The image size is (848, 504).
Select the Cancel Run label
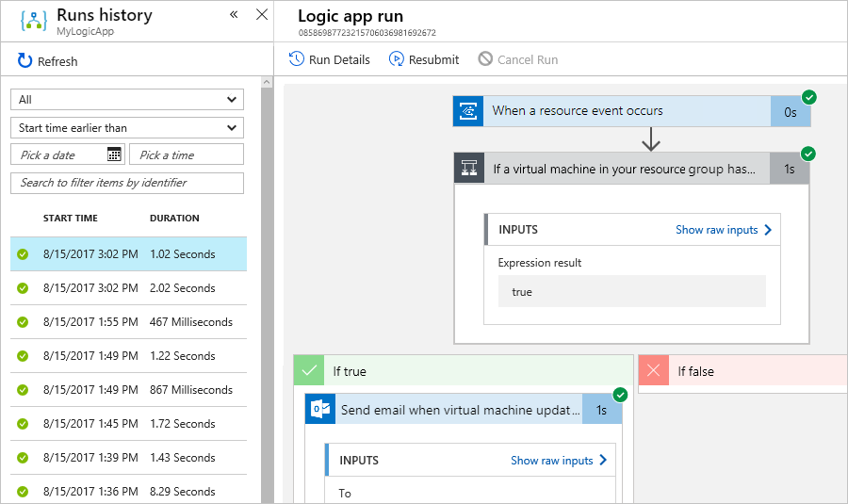tap(528, 59)
